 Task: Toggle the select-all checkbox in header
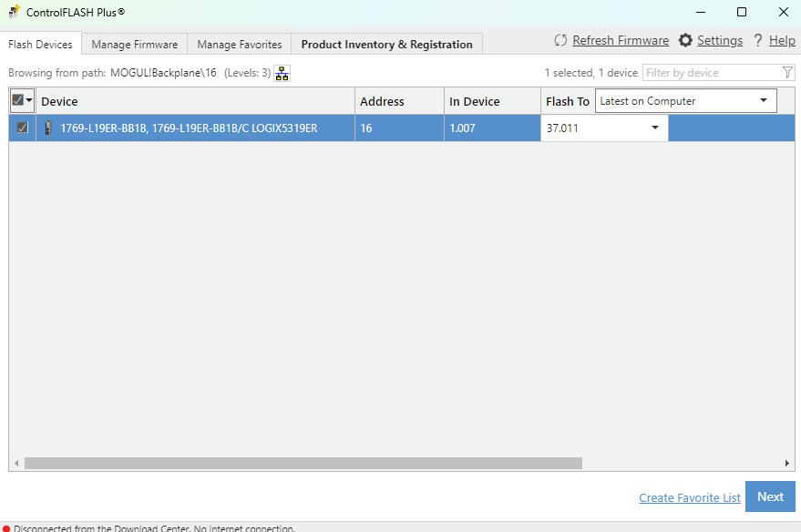pyautogui.click(x=17, y=101)
